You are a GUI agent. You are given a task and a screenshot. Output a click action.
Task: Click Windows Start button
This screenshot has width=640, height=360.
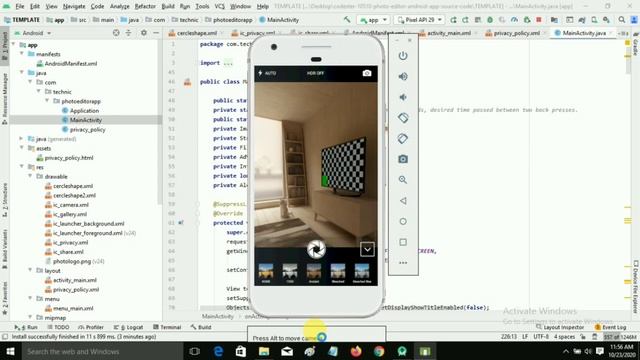[x=10, y=351]
